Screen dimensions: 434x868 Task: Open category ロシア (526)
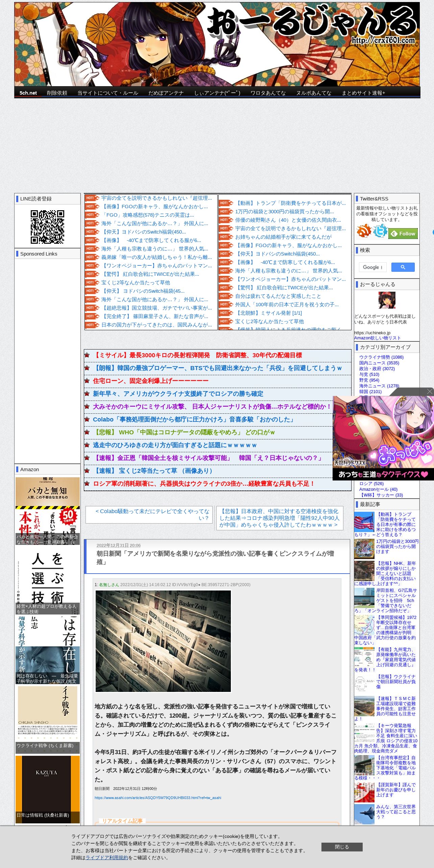(371, 483)
